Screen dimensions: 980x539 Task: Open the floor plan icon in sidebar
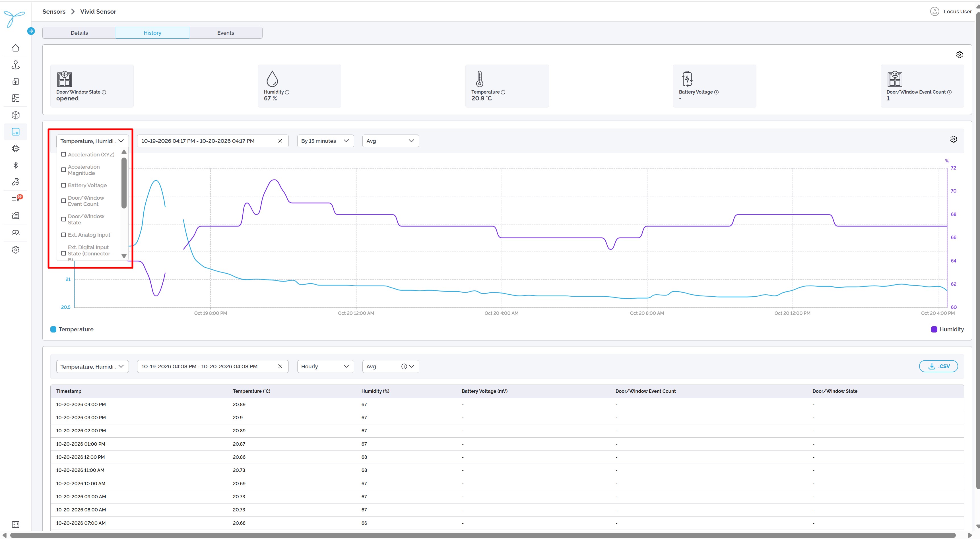16,98
